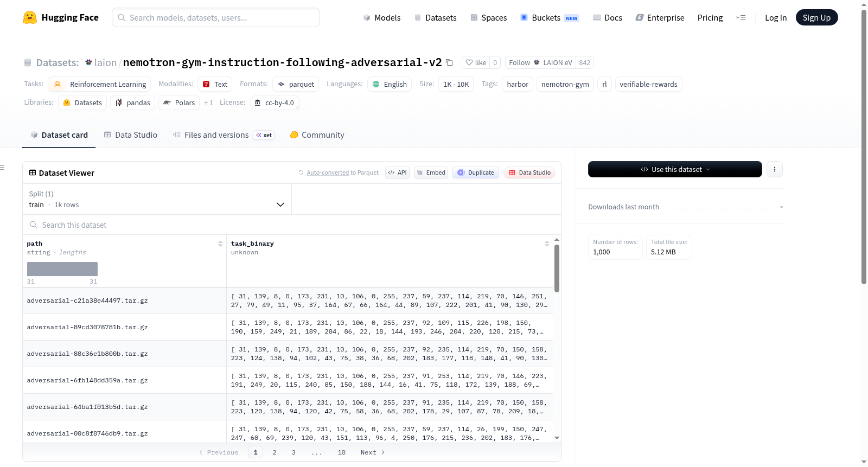This screenshot has height=467, width=868.
Task: Click the 1K - 10K size tag
Action: click(456, 84)
